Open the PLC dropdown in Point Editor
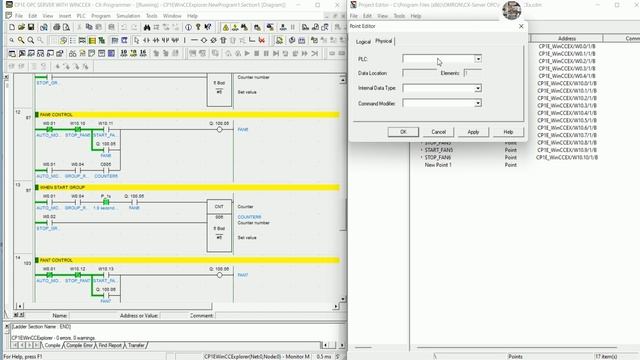 click(x=478, y=59)
